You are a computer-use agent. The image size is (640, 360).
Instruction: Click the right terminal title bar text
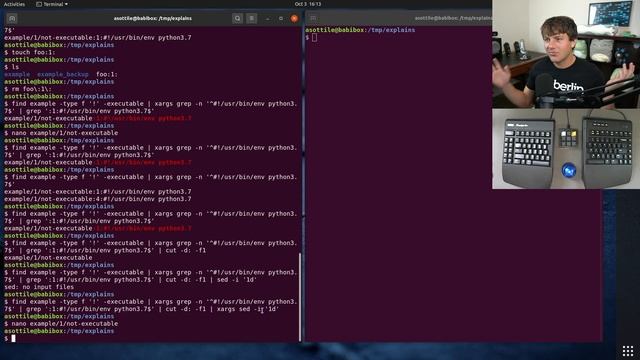453,18
